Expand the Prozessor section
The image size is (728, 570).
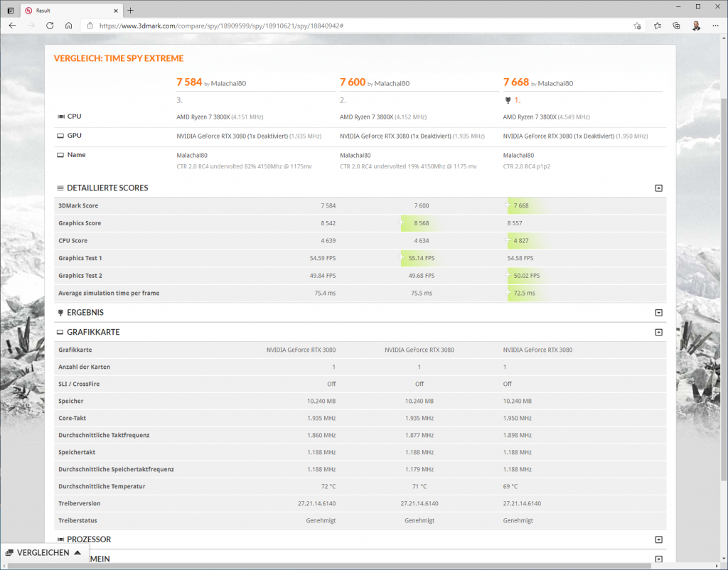(x=658, y=539)
